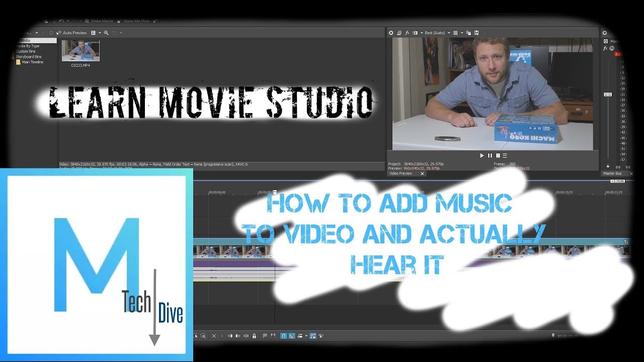Click Show Me How button
This screenshot has width=644, height=362.
133,21
